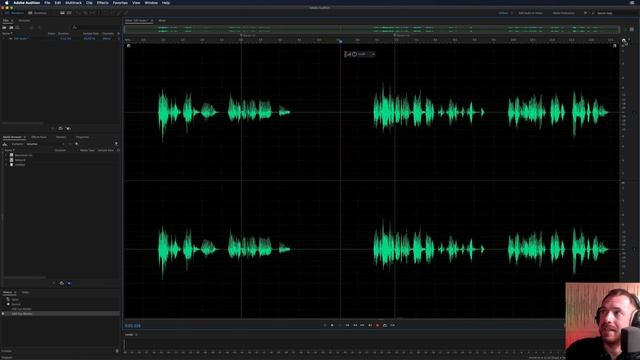Screen dimensions: 640x360
Task: Click the Play transport button
Action: (x=332, y=325)
